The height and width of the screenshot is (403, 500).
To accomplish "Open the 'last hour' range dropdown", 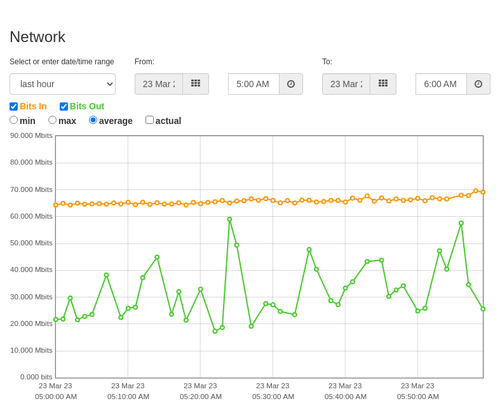I will 63,84.
